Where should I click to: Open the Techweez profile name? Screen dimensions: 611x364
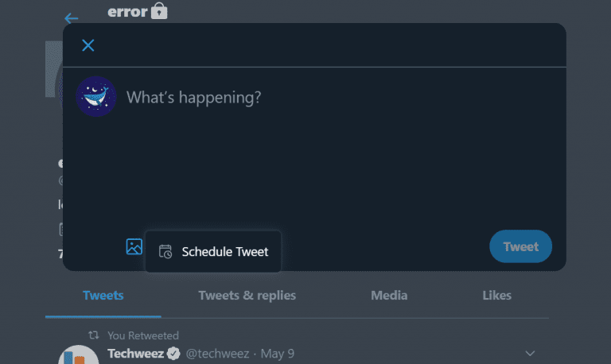click(x=135, y=354)
